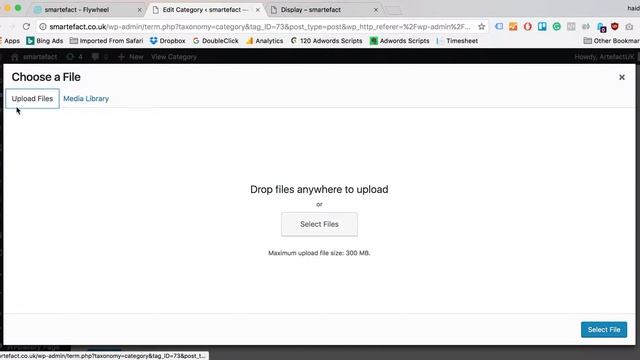Click the Opera-style red O extension icon

pos(528,27)
